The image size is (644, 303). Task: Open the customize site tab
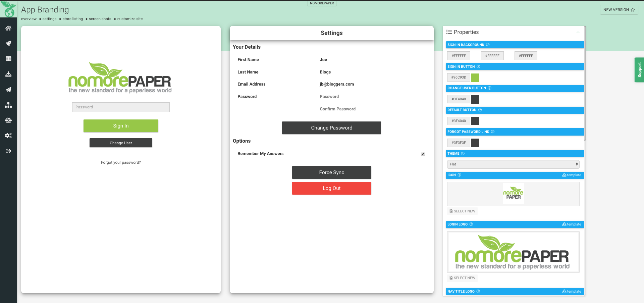pos(130,19)
